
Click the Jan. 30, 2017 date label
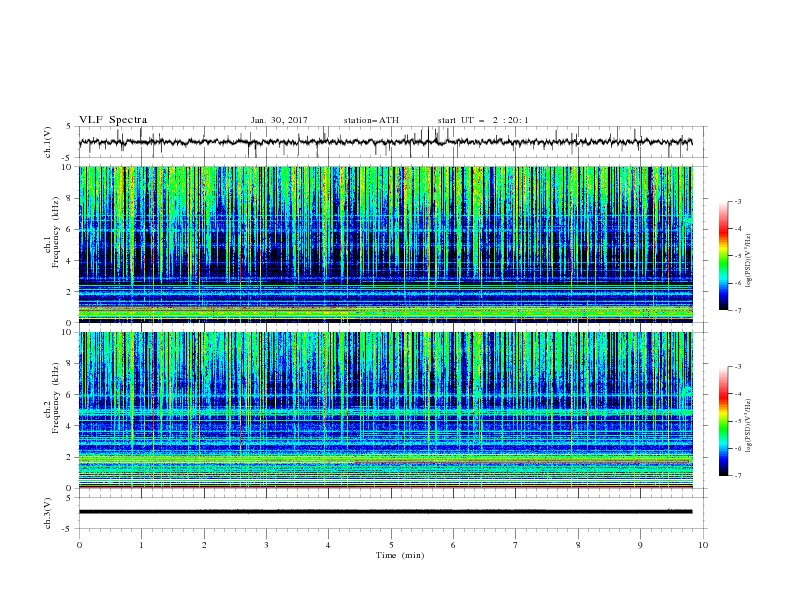point(279,120)
